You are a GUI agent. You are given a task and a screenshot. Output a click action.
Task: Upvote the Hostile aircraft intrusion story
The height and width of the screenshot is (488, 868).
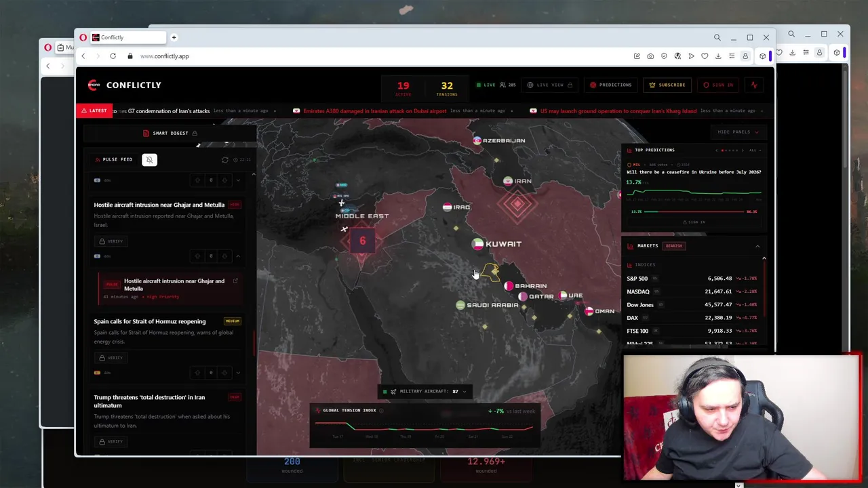[x=197, y=256]
